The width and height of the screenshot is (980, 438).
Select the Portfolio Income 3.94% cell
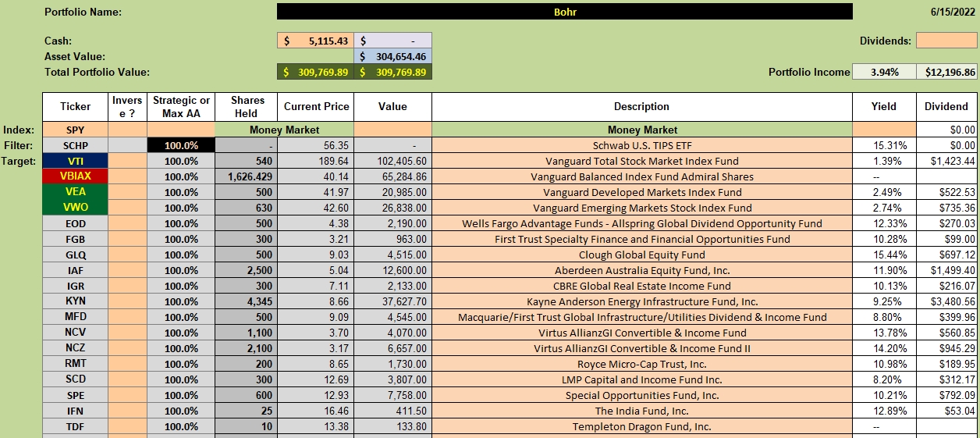pos(884,72)
